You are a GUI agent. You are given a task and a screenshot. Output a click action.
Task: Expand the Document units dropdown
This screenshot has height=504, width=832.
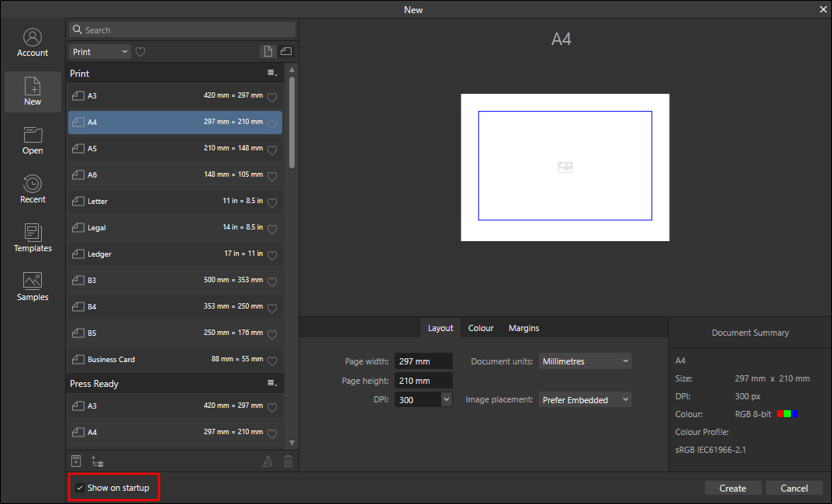click(x=585, y=361)
